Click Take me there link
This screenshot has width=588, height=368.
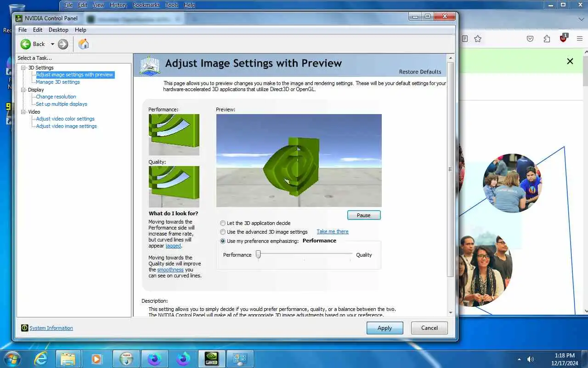(333, 231)
